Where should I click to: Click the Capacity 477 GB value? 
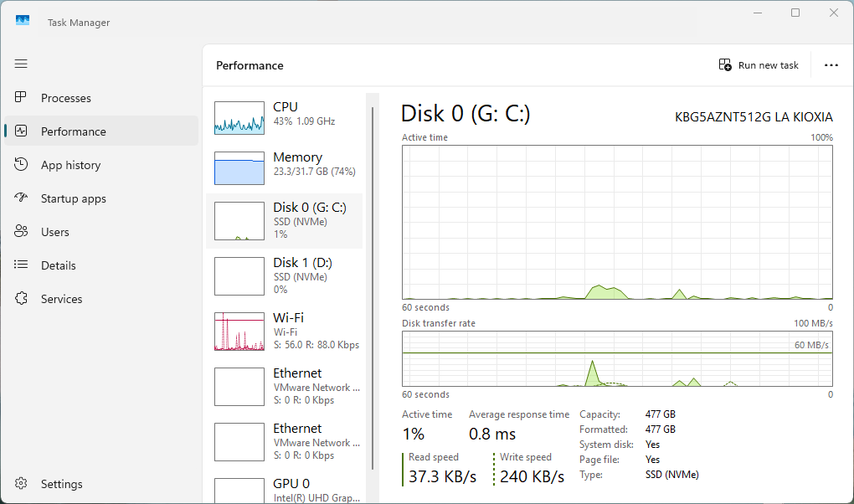pos(660,414)
